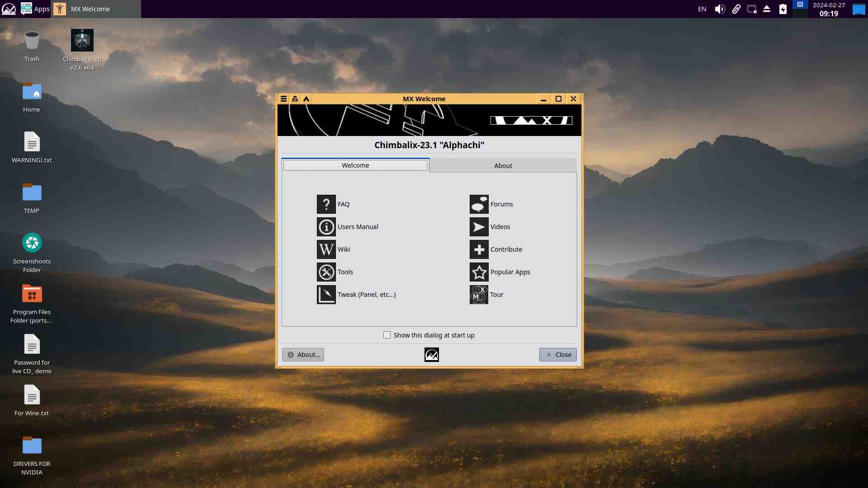The image size is (868, 488).
Task: Select the Welcome tab
Action: [x=355, y=165]
